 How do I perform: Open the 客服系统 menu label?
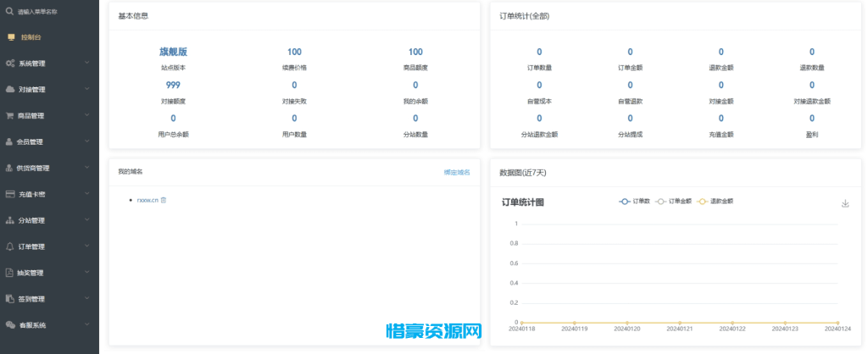pos(33,325)
